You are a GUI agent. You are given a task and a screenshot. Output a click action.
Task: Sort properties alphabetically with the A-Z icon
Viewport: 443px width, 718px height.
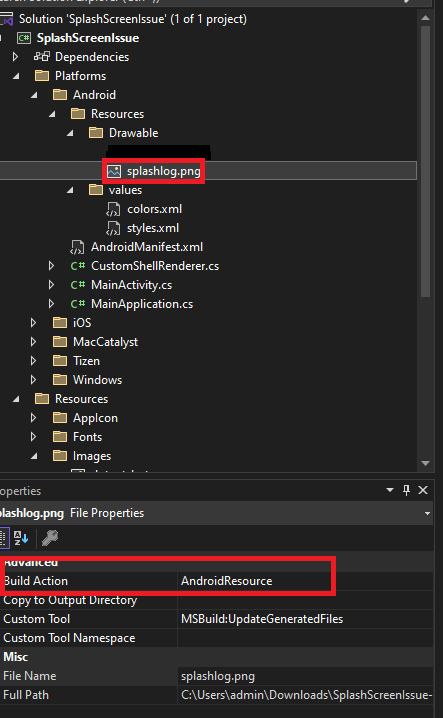point(21,538)
